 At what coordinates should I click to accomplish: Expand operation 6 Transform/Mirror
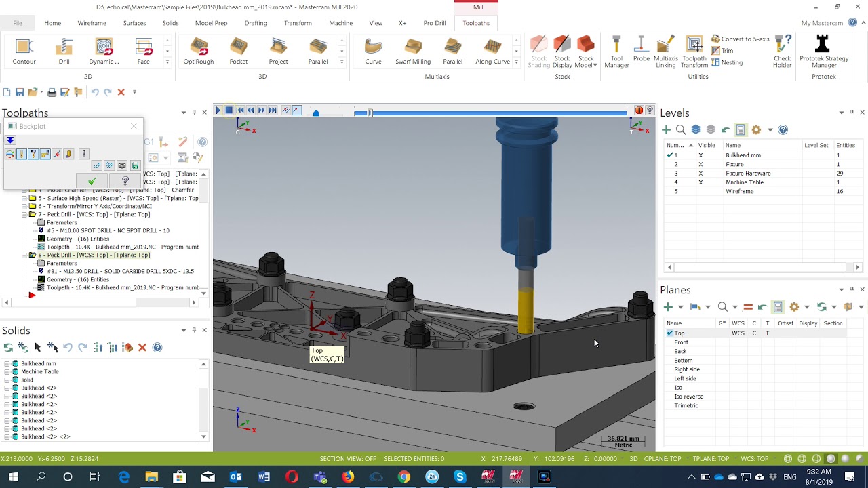tap(24, 206)
